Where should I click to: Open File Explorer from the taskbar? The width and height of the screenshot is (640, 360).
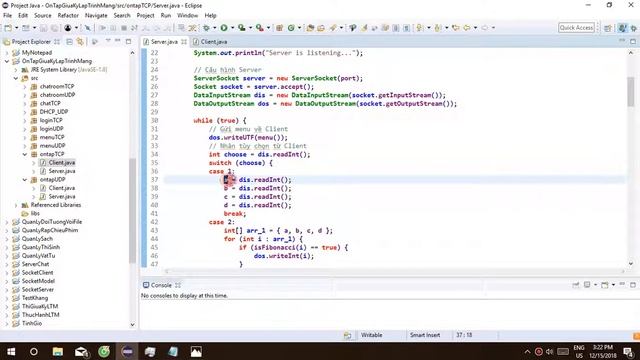tap(58, 351)
